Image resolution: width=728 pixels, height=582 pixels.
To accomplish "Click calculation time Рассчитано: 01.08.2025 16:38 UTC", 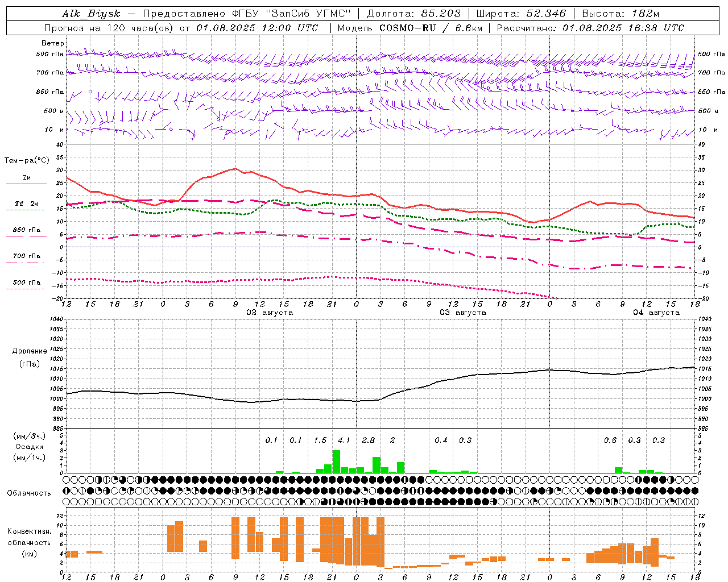I will point(590,28).
